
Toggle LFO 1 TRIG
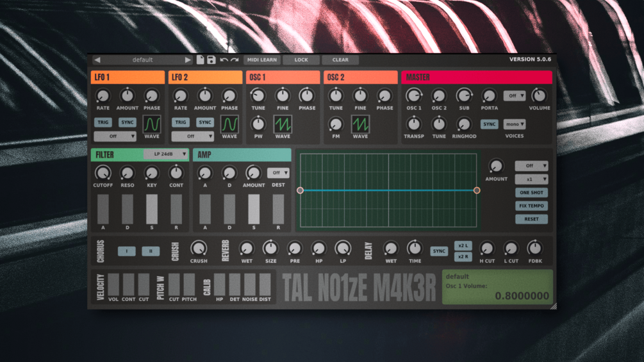point(103,122)
